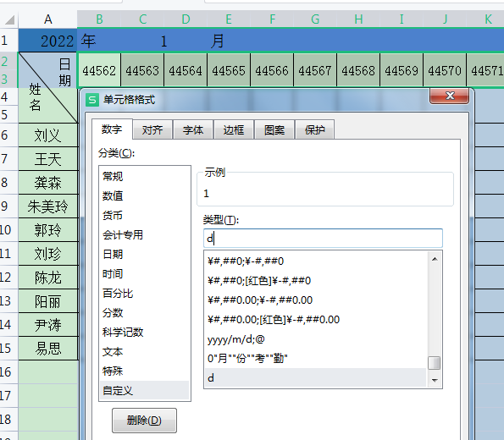Select 常规 category
Screen dimensions: 504x440
[145, 176]
